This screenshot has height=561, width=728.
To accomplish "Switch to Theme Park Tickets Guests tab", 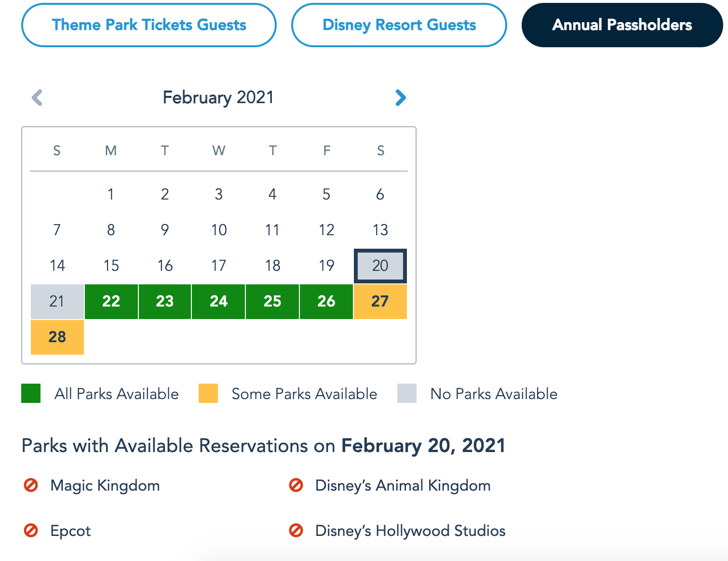I will pos(149,25).
